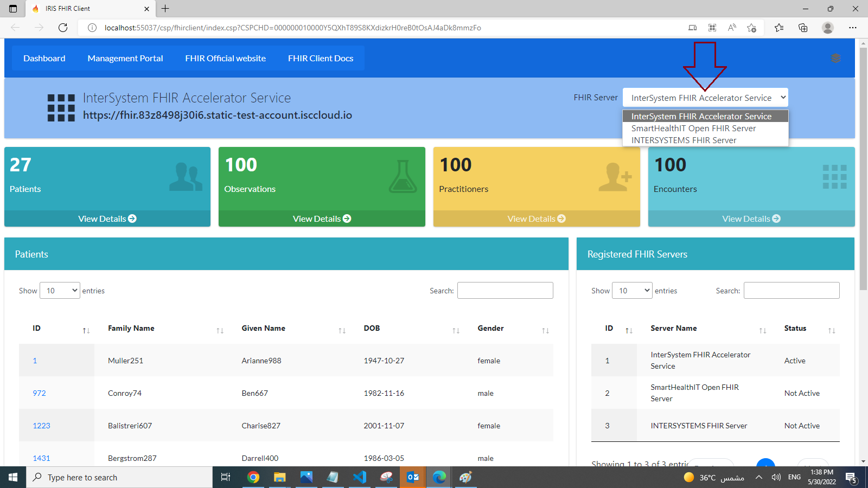Click the browser address bar URL
Image resolution: width=868 pixels, height=488 pixels.
point(293,28)
